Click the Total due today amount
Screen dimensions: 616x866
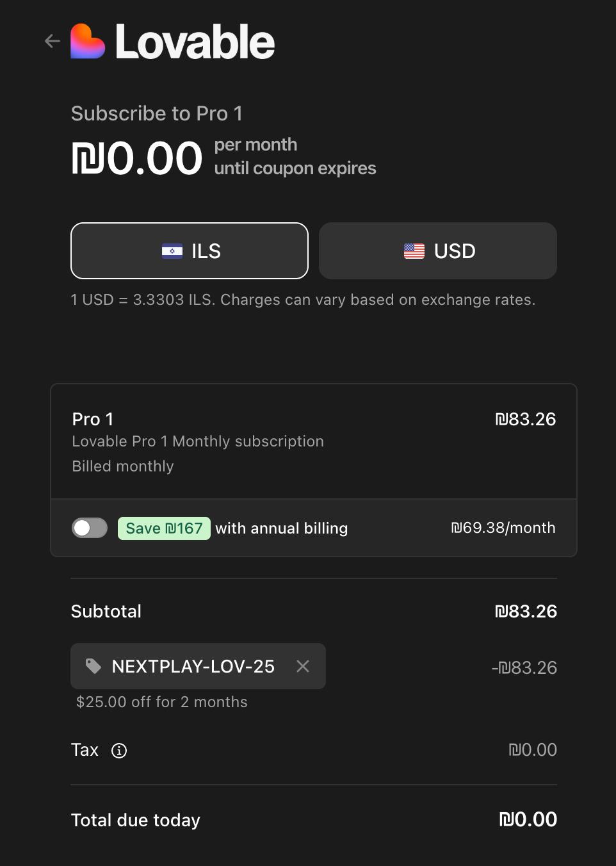[x=528, y=819]
